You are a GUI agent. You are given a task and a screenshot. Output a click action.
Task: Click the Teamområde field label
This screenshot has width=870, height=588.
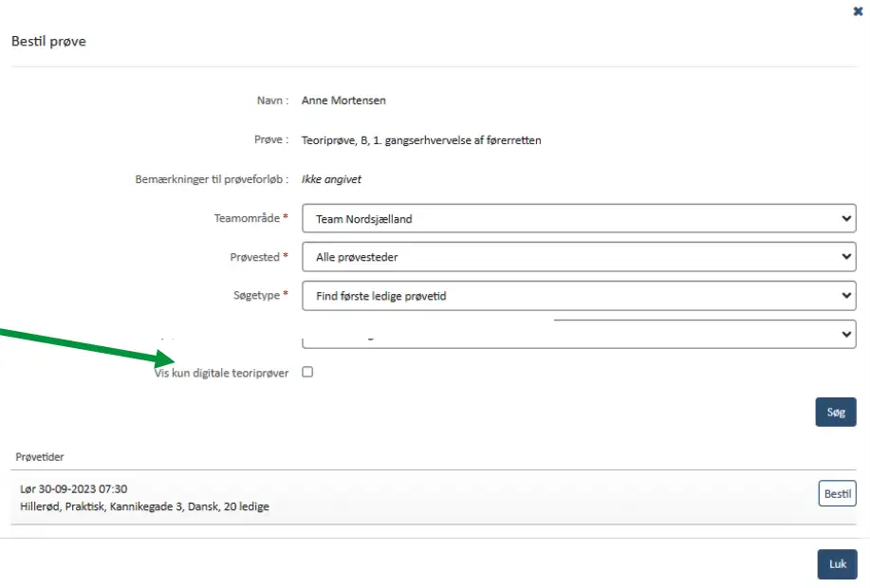tap(247, 218)
